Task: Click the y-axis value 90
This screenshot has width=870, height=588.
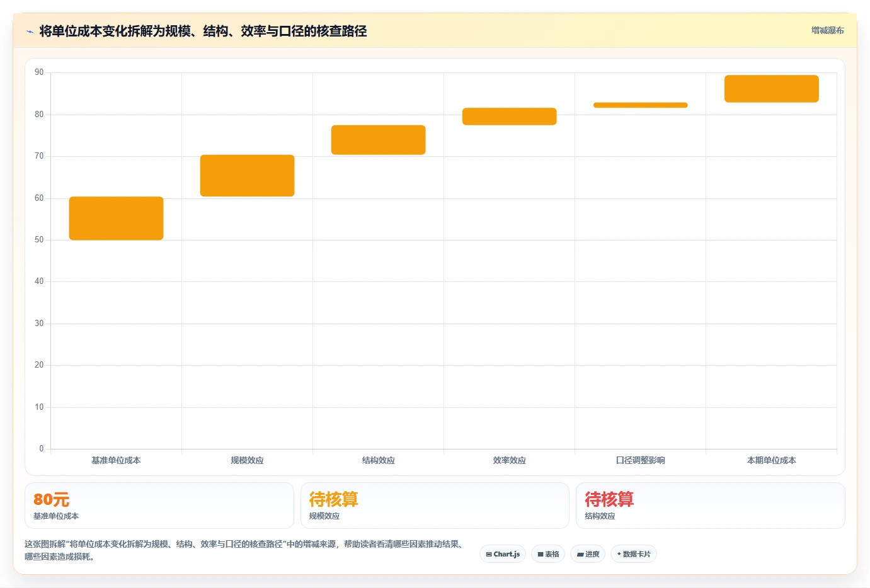Action: pos(39,72)
